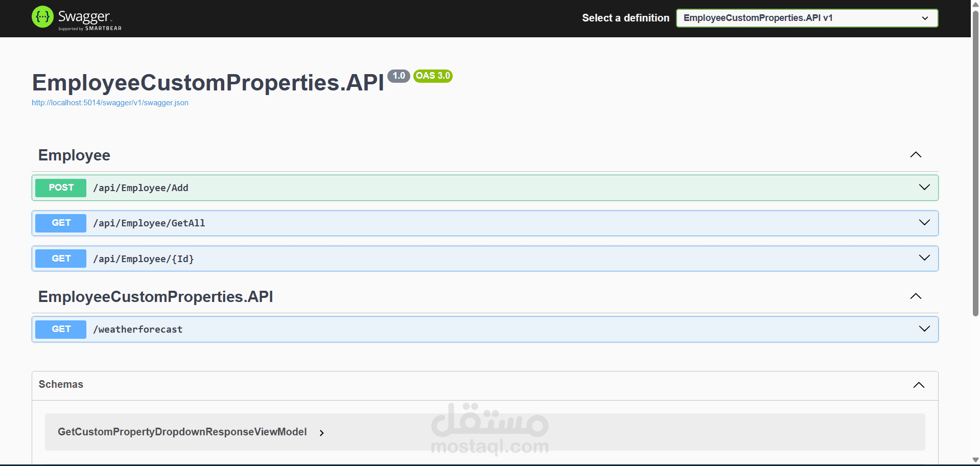Image resolution: width=980 pixels, height=466 pixels.
Task: Expand the /api/Employee/Add endpoint
Action: [x=924, y=187]
